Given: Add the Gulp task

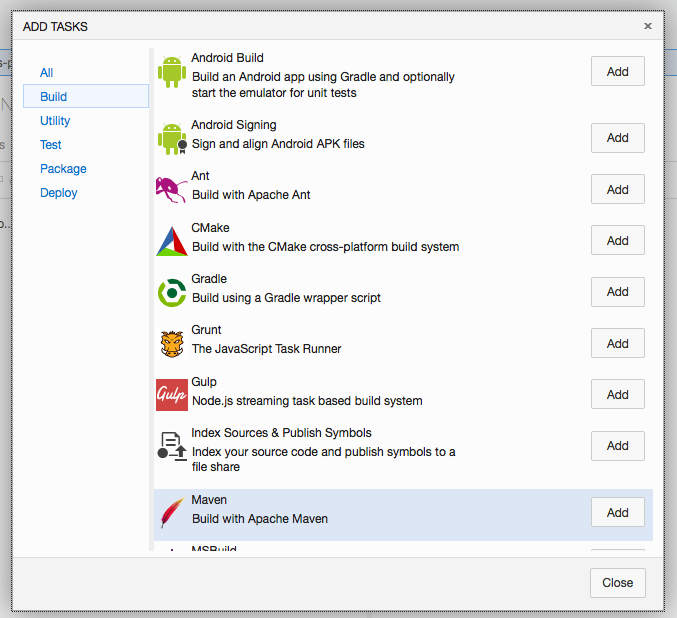Looking at the screenshot, I should click(617, 395).
